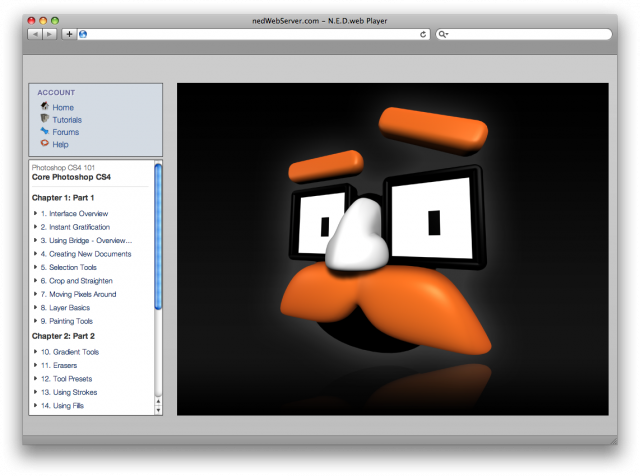Click the add bookmark plus button
The height and width of the screenshot is (476, 640).
[x=69, y=34]
